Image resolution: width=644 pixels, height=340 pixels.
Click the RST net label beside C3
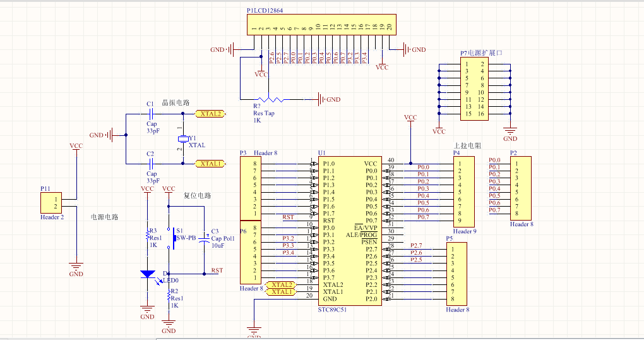[217, 270]
